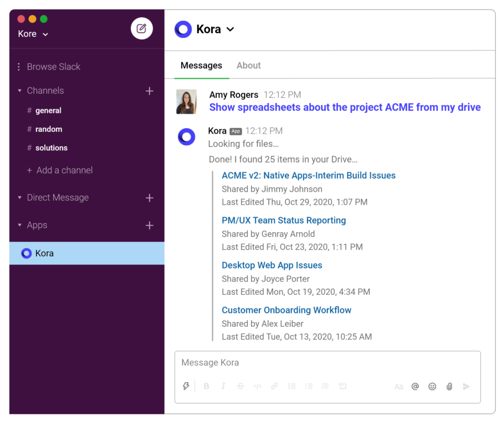Collapse the Channels section

(x=20, y=91)
